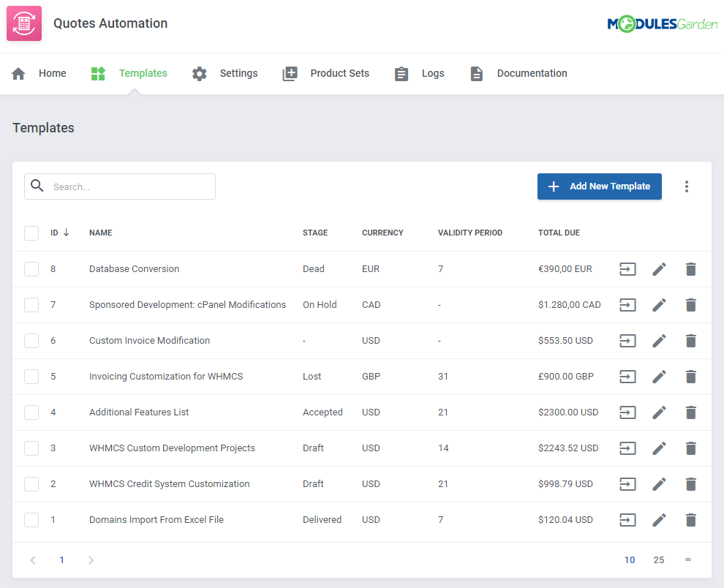Select checkbox for WHMCS Credit System Customization
Image resolution: width=724 pixels, height=588 pixels.
click(x=31, y=484)
